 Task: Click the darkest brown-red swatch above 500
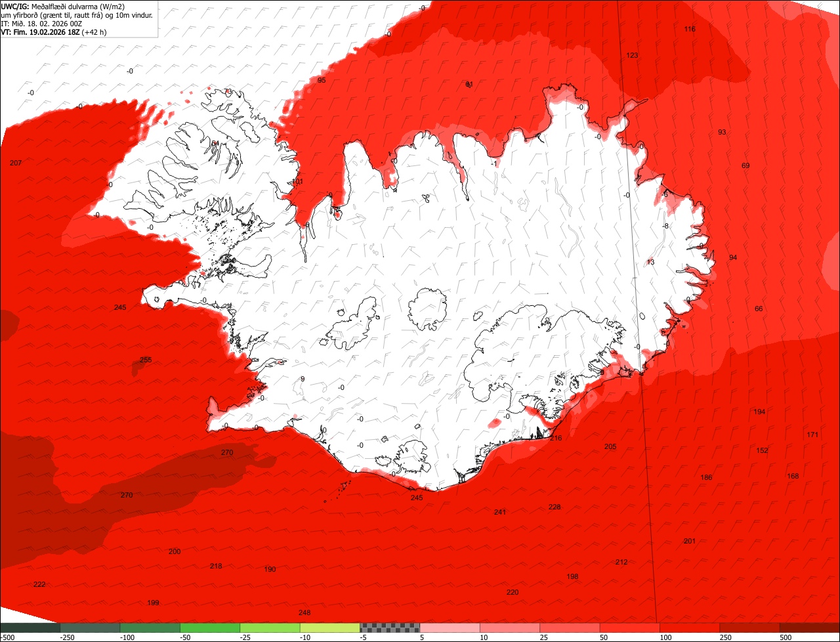click(x=810, y=628)
